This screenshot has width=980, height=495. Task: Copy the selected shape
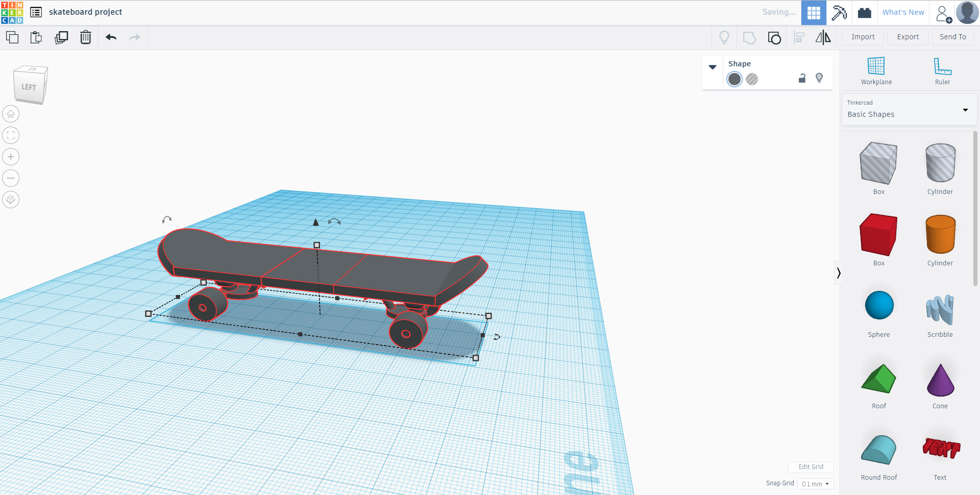tap(12, 37)
